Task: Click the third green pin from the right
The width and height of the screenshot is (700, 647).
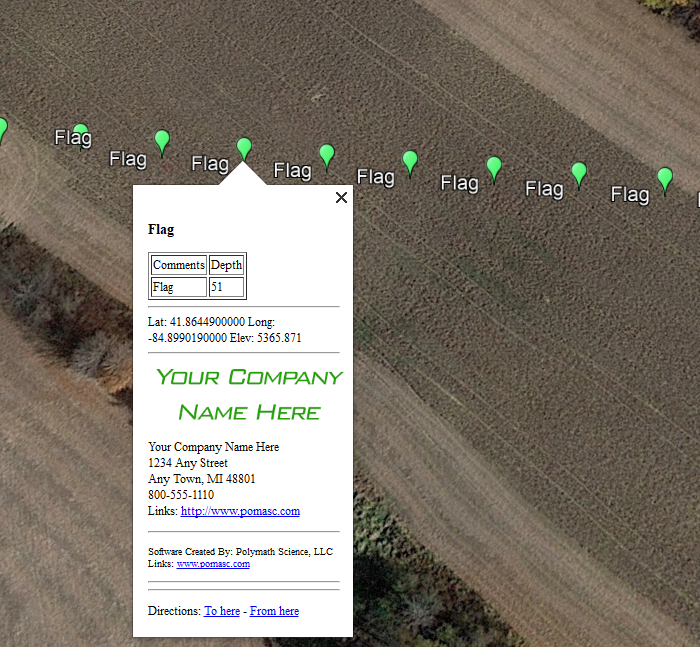Action: point(494,167)
